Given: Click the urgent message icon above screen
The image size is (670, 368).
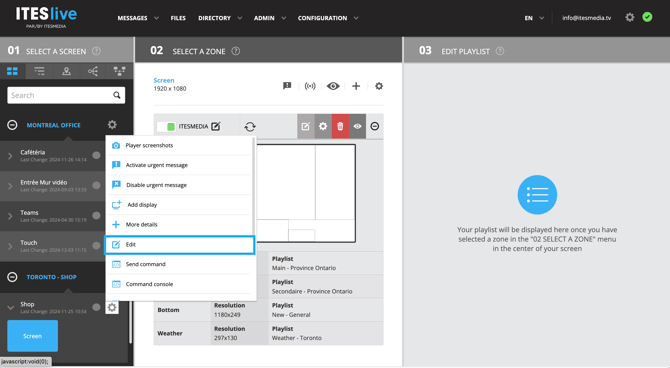Looking at the screenshot, I should tap(287, 86).
